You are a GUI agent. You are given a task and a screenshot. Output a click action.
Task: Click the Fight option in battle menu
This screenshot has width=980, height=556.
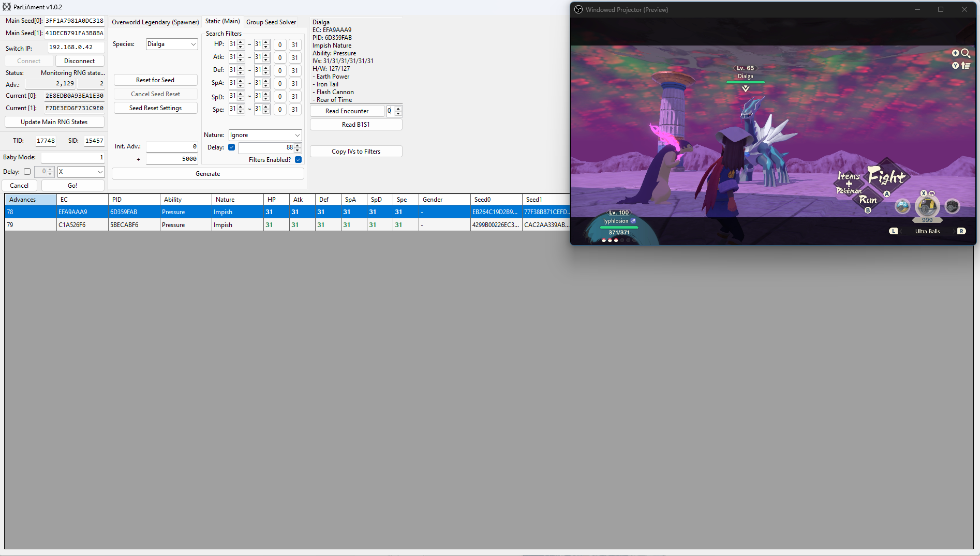[x=886, y=177]
